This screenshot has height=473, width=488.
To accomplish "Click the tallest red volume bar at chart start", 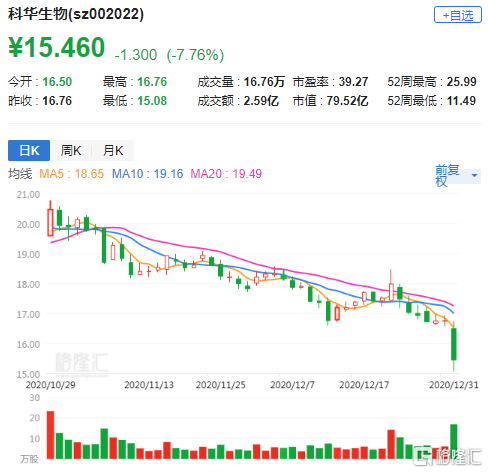I will tap(50, 435).
